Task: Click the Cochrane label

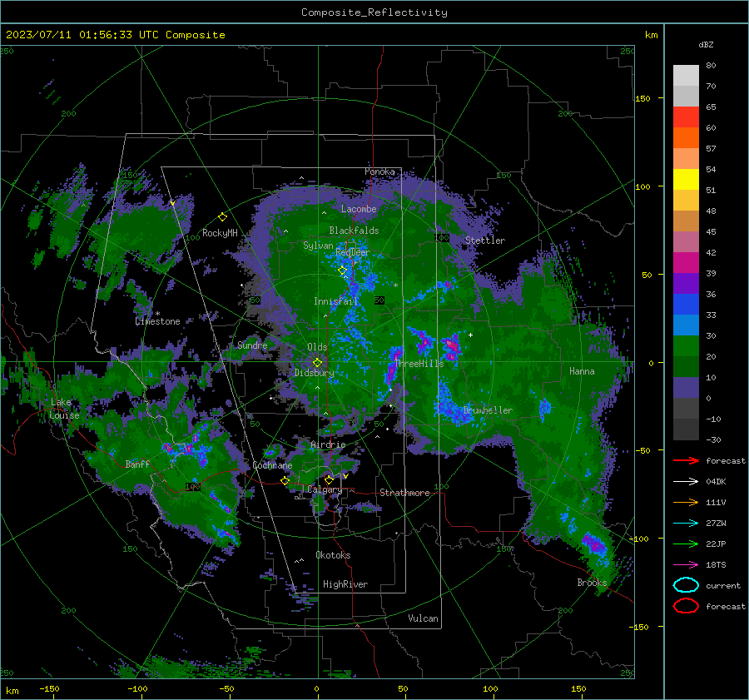Action: point(272,465)
